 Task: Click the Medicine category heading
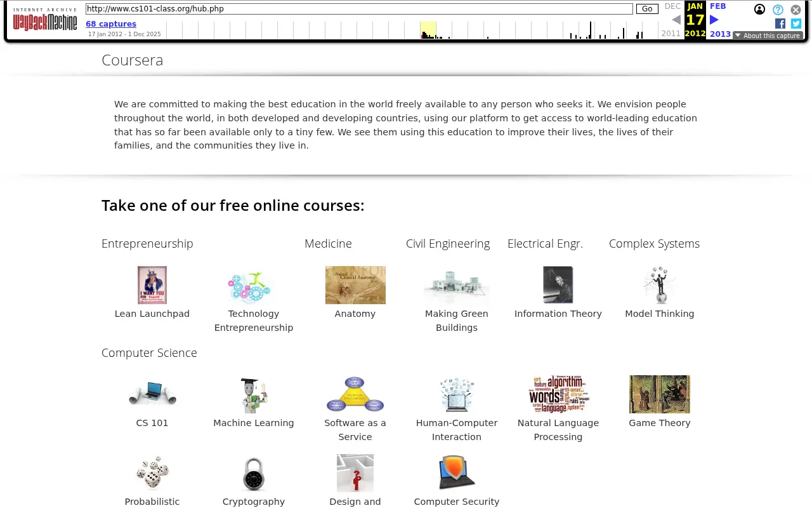click(x=328, y=244)
